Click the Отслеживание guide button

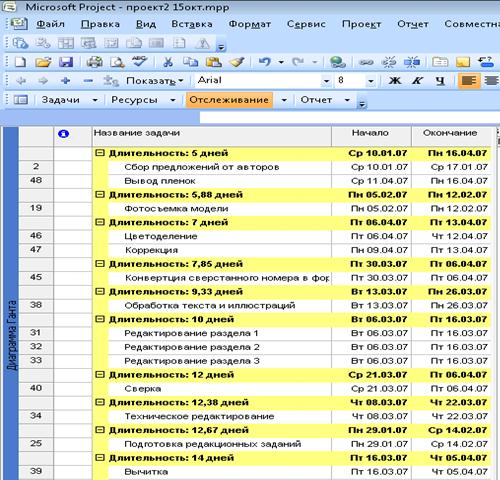[x=229, y=100]
